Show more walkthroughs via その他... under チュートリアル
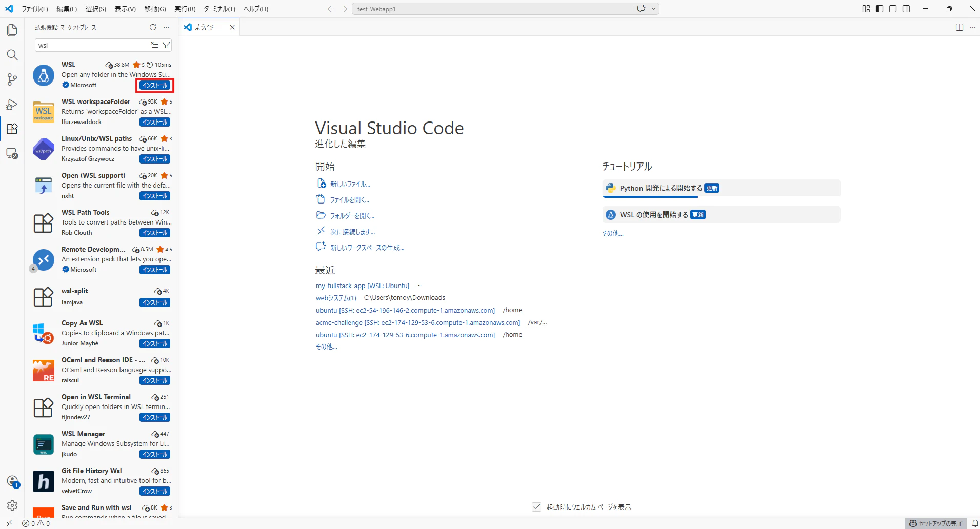This screenshot has height=529, width=980. pyautogui.click(x=613, y=234)
